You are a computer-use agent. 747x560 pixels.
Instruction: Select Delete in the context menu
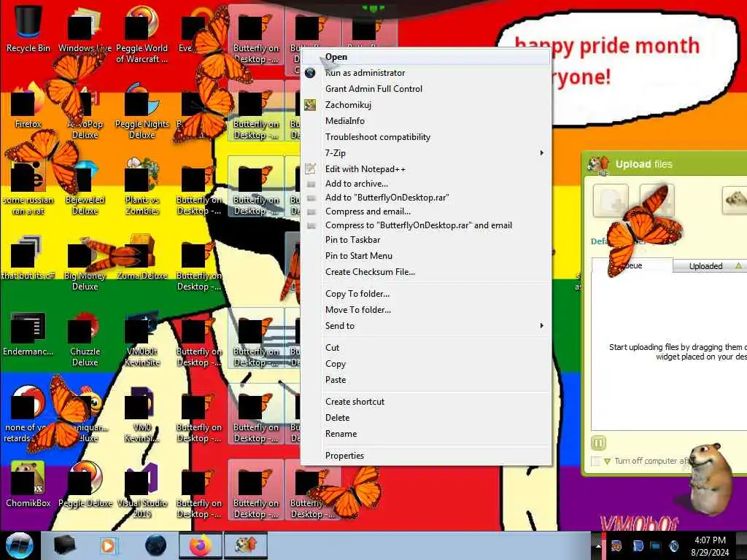[426, 418]
